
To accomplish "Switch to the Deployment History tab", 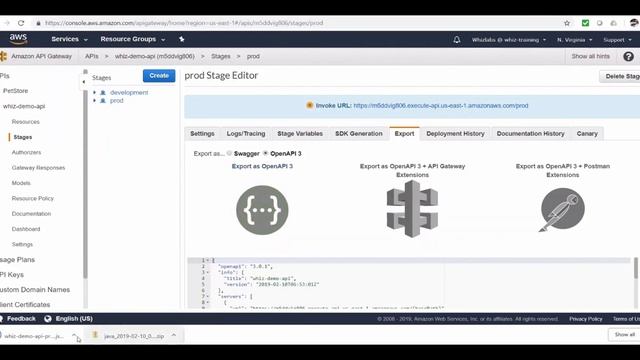I will click(455, 133).
